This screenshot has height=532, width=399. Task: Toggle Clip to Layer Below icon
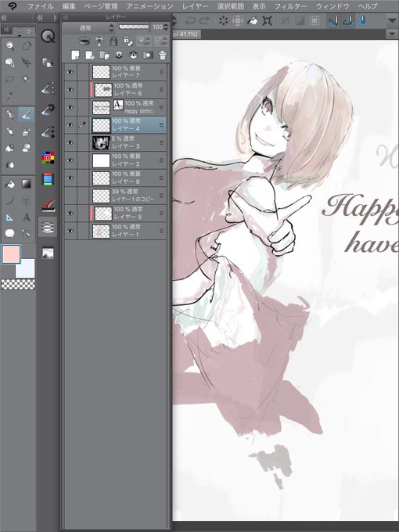click(x=84, y=41)
